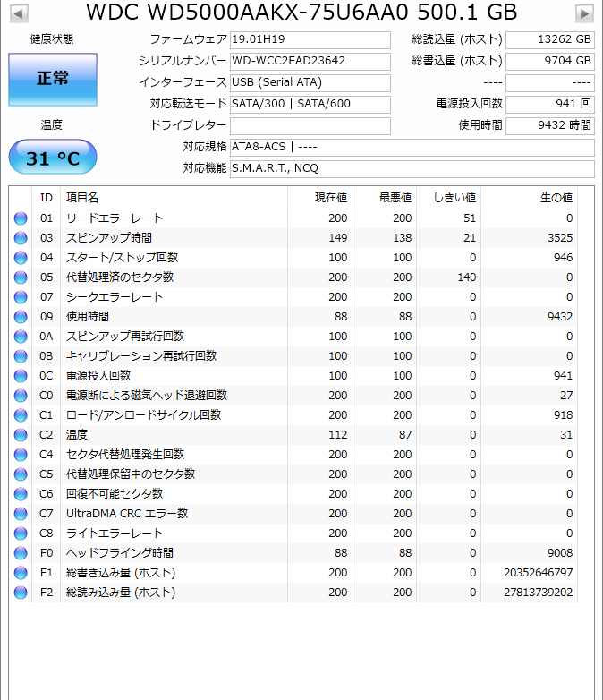Click status orb for 0B キャリブレーション再試行回数
The image size is (603, 700).
(x=21, y=355)
